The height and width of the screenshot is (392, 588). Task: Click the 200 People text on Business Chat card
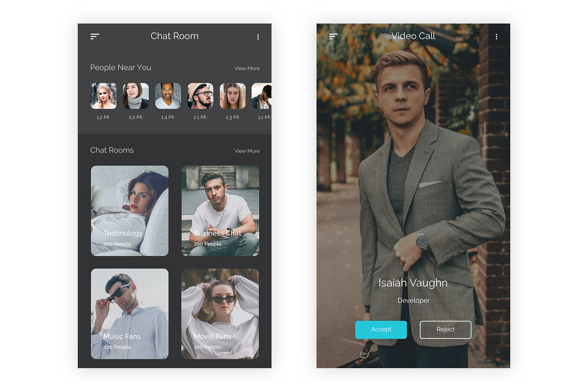point(208,244)
